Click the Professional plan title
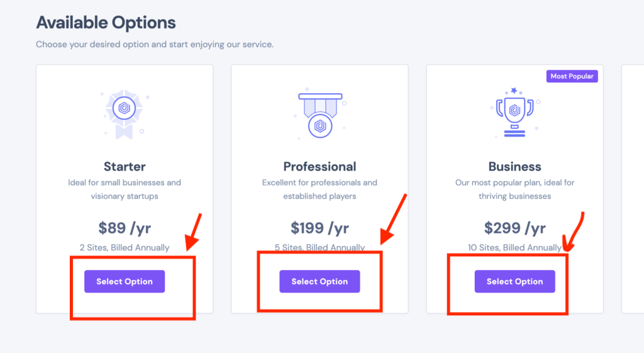The height and width of the screenshot is (353, 644). 319,166
